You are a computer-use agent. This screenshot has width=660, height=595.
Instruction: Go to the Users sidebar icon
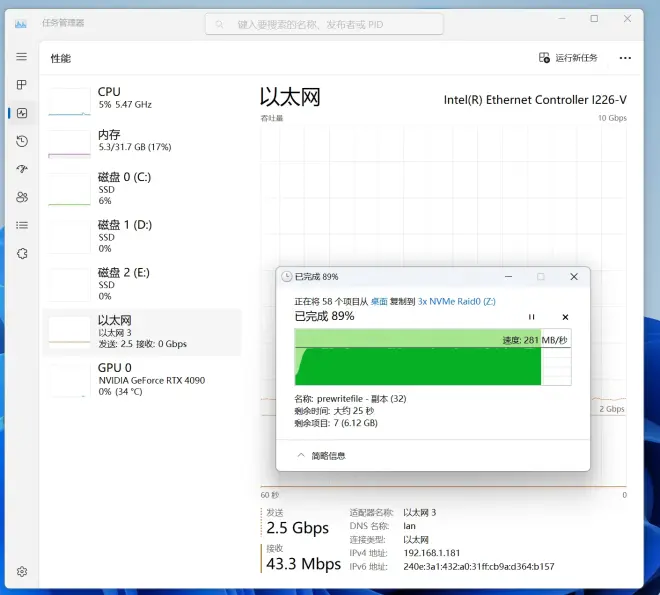[x=21, y=197]
